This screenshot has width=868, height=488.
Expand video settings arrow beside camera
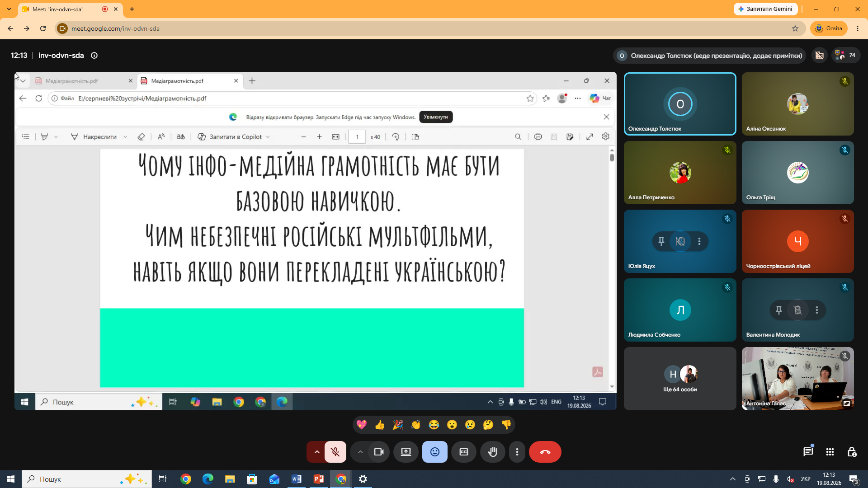coord(360,452)
